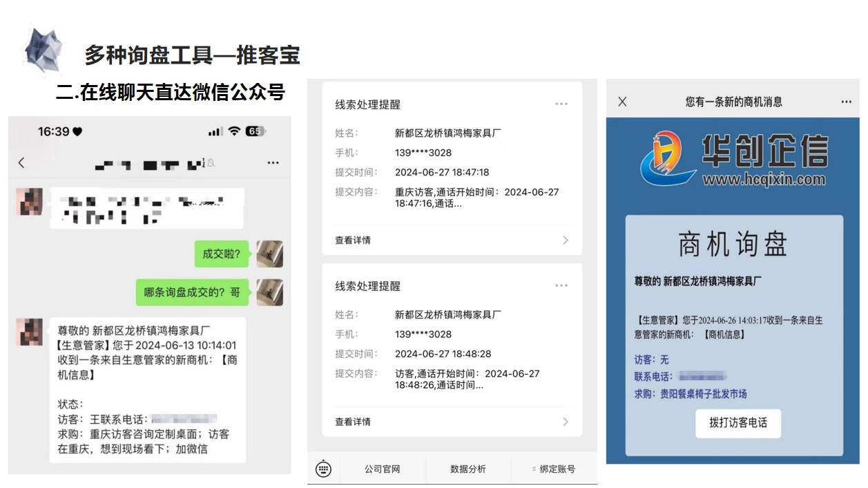Tap the keyboard icon in bottom bar
The image size is (868, 488).
[323, 469]
